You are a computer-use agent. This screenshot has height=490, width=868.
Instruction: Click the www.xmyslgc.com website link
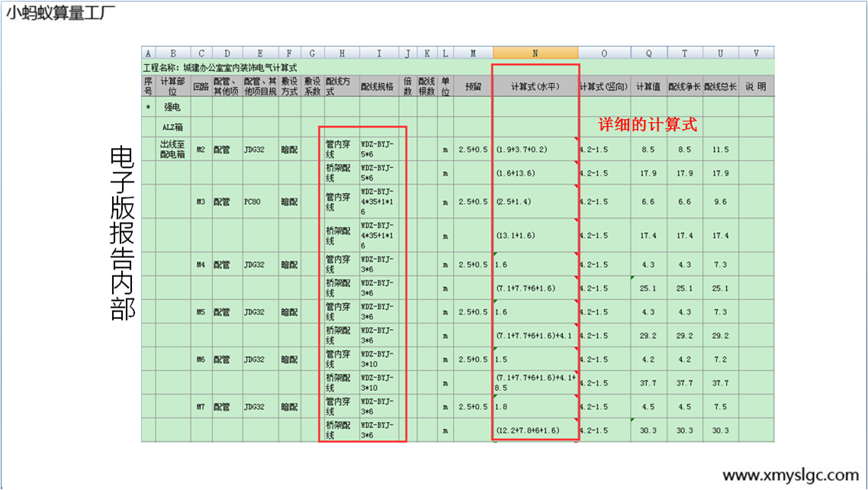pyautogui.click(x=790, y=474)
